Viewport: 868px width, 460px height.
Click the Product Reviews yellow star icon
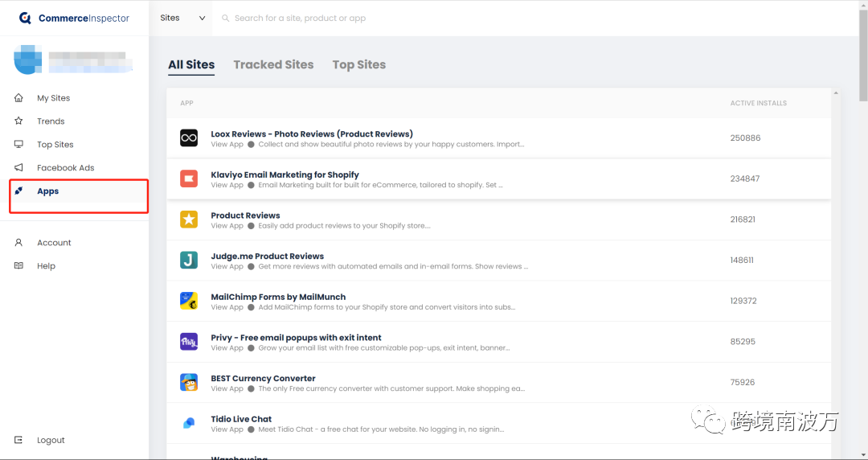(x=189, y=220)
